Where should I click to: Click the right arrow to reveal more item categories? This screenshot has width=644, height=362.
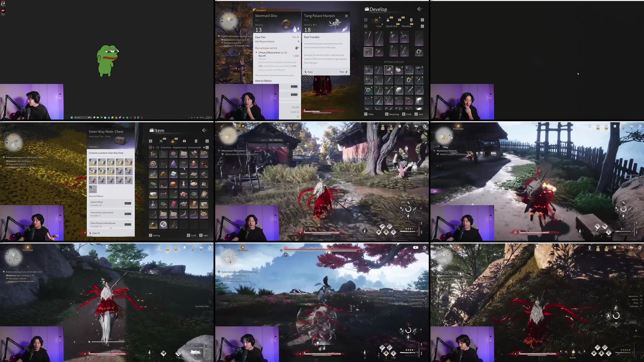(204, 147)
